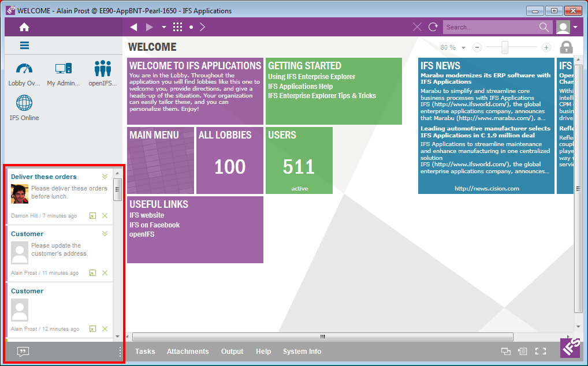
Task: Open the grid navigator icon in toolbar
Action: pyautogui.click(x=177, y=27)
